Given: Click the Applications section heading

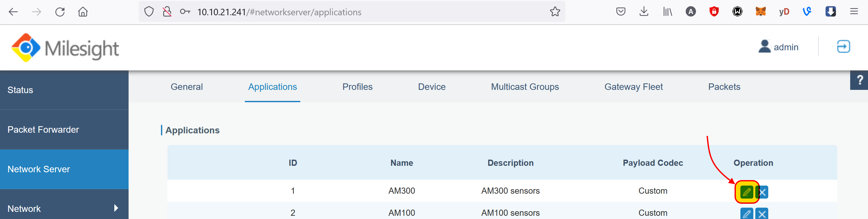Looking at the screenshot, I should click(x=192, y=130).
